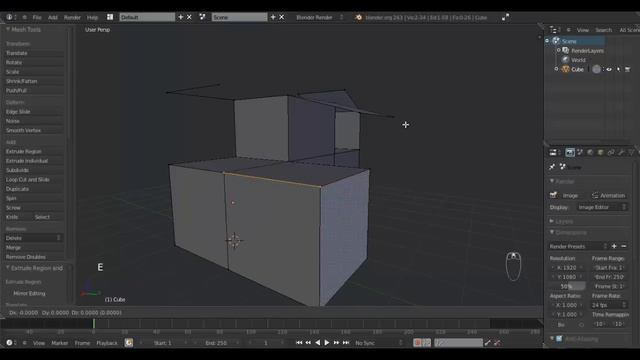Viewport: 640px width, 360px height.
Task: Select the World properties tab icon
Action: [590, 152]
